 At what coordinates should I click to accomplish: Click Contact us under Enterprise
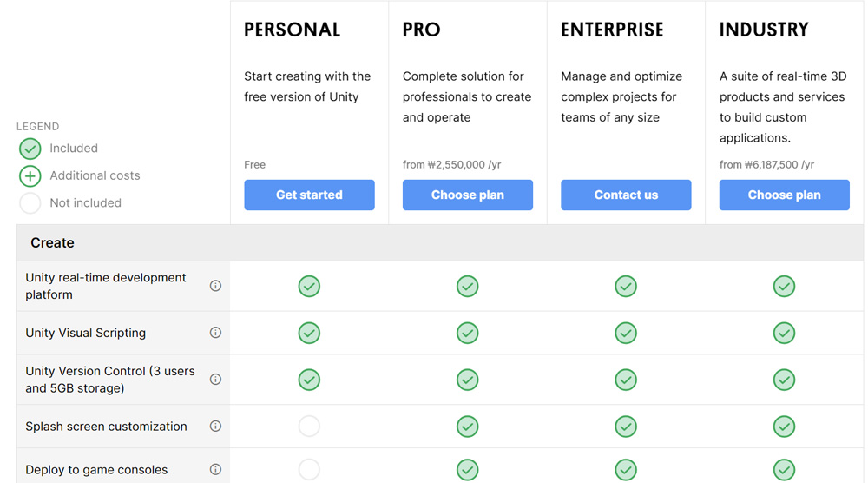626,195
